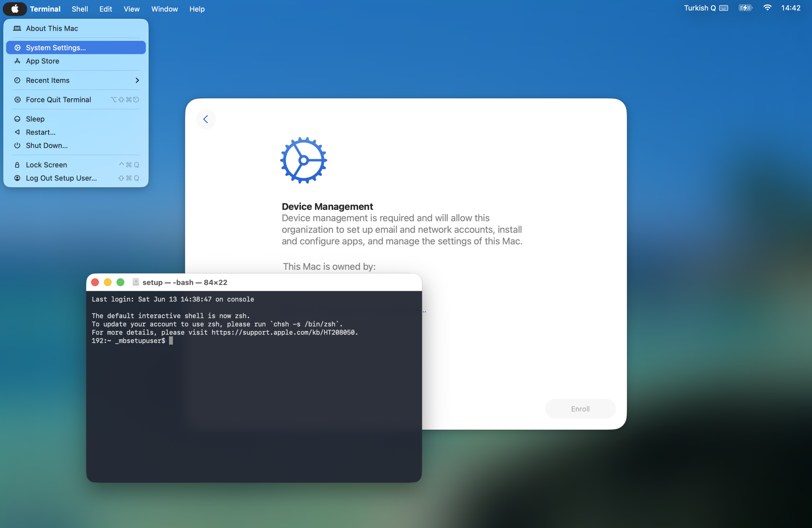812x528 pixels.
Task: Choose Restart… menu entry
Action: (76, 132)
